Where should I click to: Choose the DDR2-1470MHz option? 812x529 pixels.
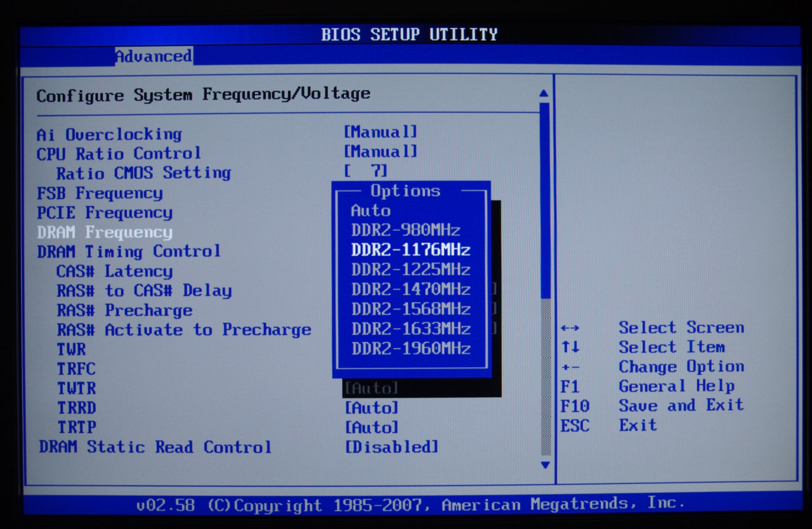(410, 289)
